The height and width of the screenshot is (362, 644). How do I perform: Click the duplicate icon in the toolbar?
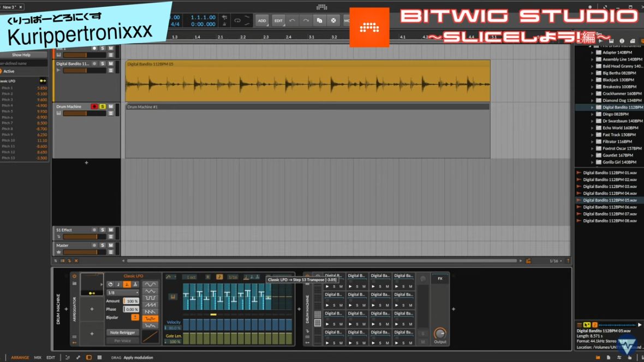[x=319, y=20]
